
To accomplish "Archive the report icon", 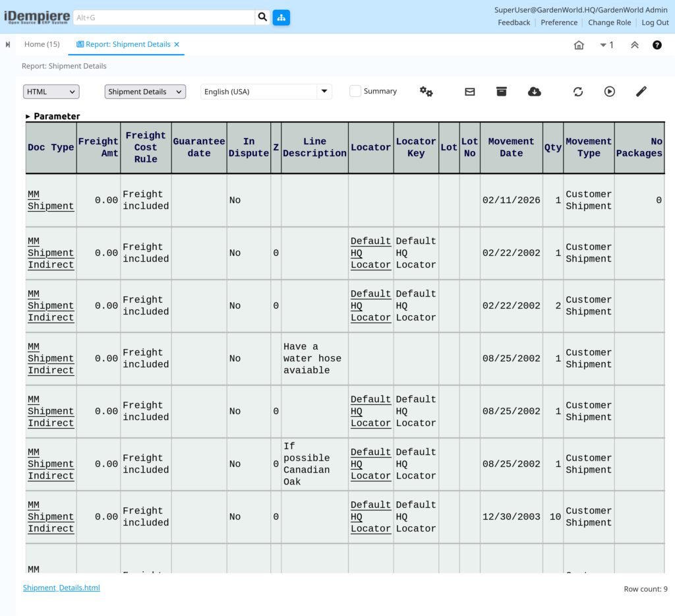I will pos(502,91).
